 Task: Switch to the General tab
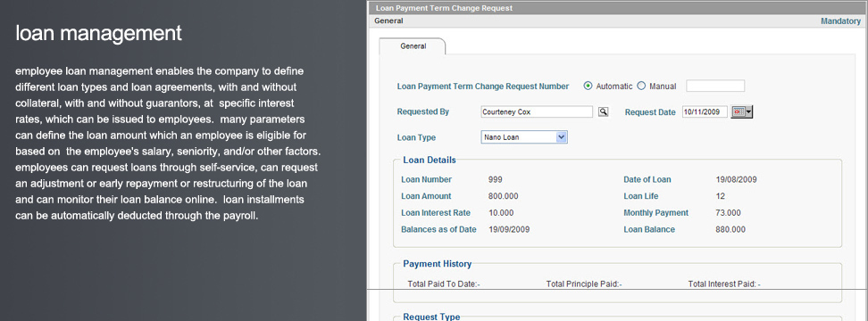point(413,46)
